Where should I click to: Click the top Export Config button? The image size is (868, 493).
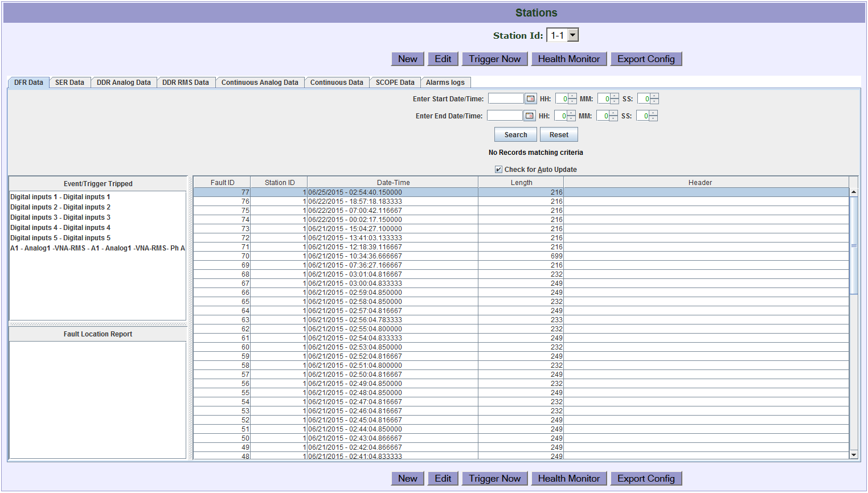click(646, 59)
